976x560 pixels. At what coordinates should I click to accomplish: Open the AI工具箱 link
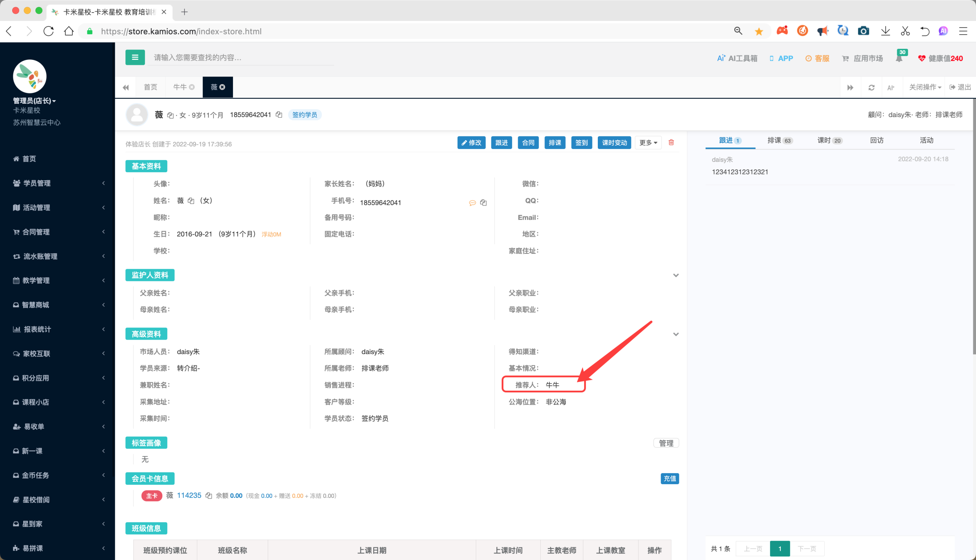pyautogui.click(x=737, y=58)
